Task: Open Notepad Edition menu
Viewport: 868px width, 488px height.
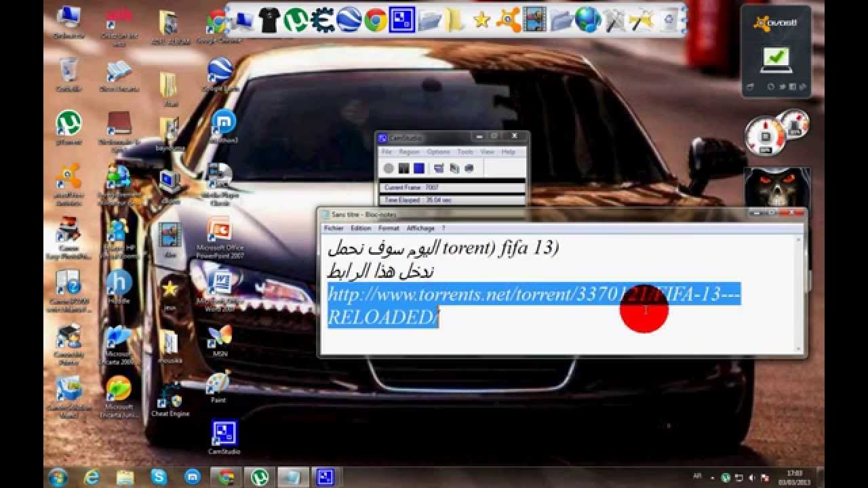Action: coord(361,228)
